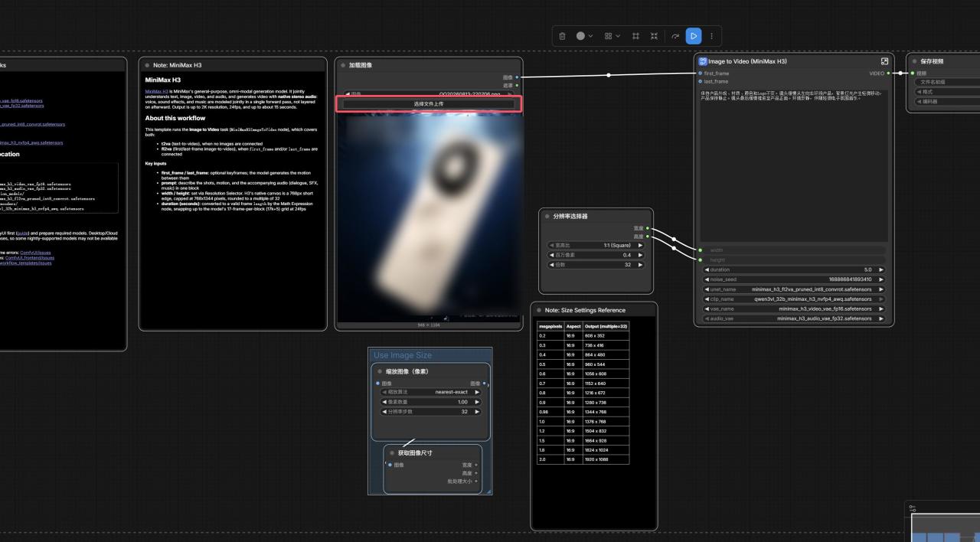Collapse the 获取图像尺寸 node via title dot

click(391, 452)
